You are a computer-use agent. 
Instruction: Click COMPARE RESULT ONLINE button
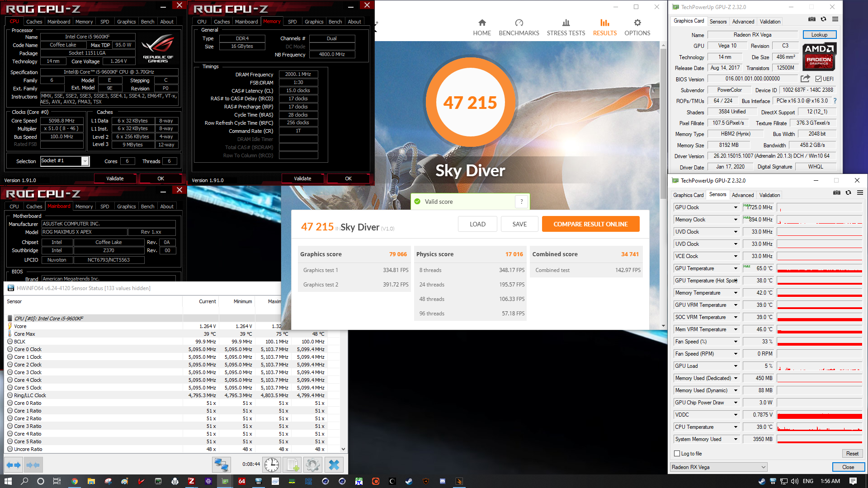[590, 224]
